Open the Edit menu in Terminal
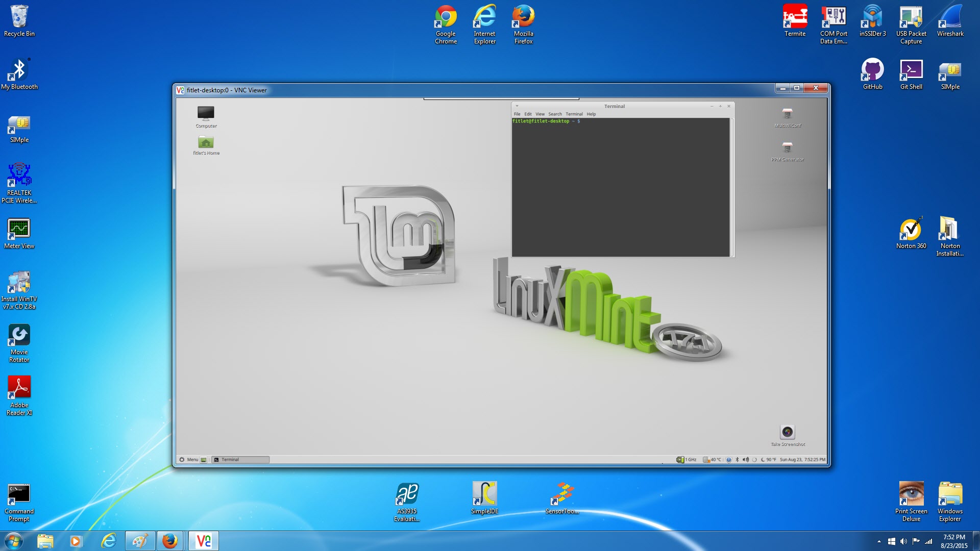The width and height of the screenshot is (980, 551). 528,114
